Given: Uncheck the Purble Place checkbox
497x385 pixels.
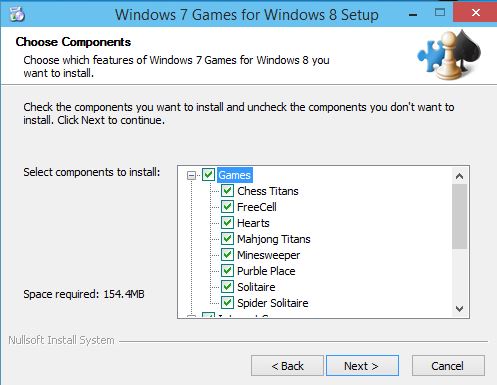Looking at the screenshot, I should 227,271.
